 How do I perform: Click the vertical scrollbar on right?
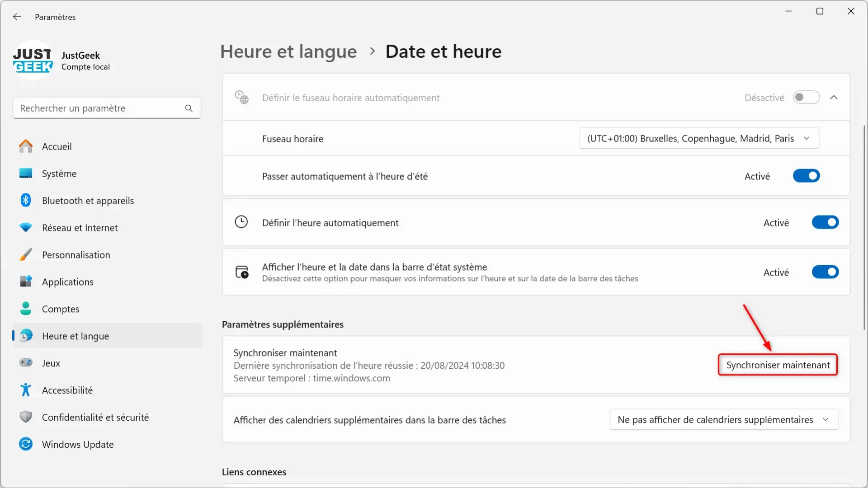pyautogui.click(x=864, y=227)
